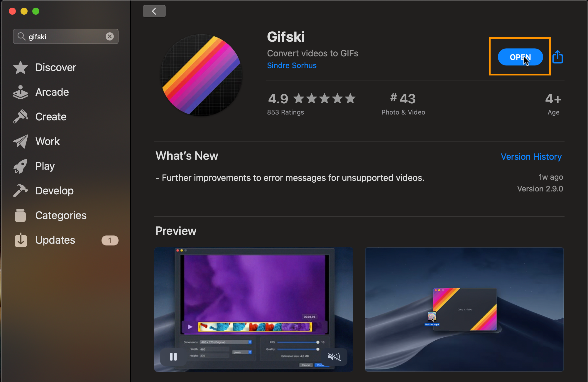Viewport: 588px width, 382px height.
Task: Pause the preview video
Action: [x=173, y=357]
